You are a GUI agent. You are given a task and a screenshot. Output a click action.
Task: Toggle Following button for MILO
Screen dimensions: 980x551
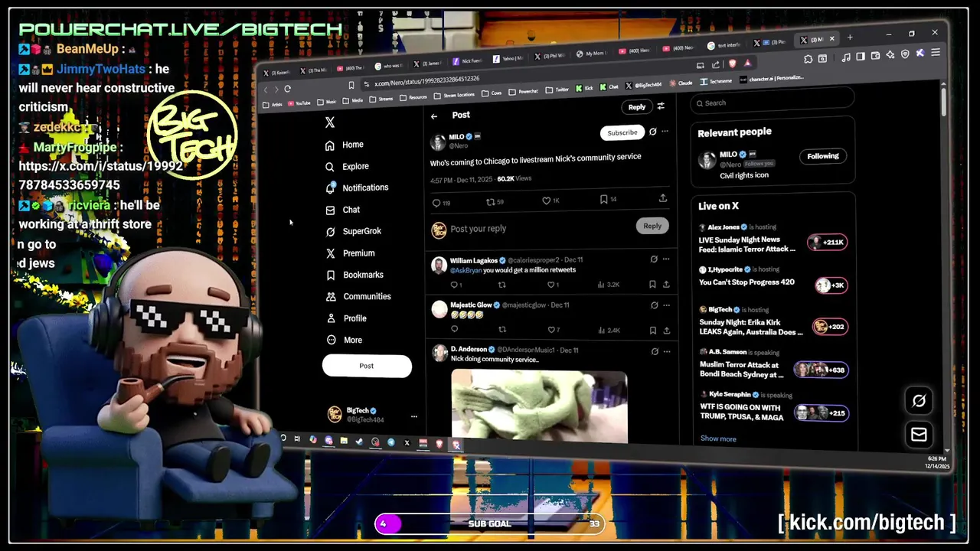[823, 156]
